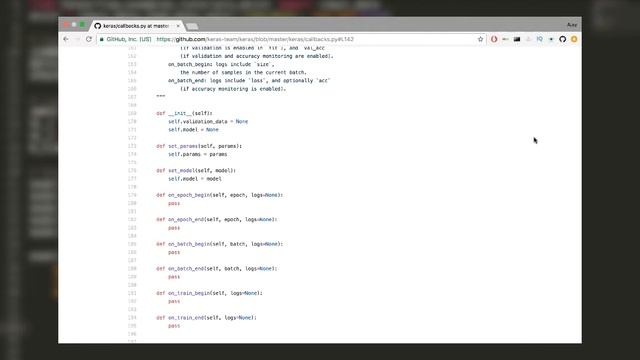Screen dimensions: 640x360
Task: Click 'pass' under on_train_end
Action: point(174,326)
